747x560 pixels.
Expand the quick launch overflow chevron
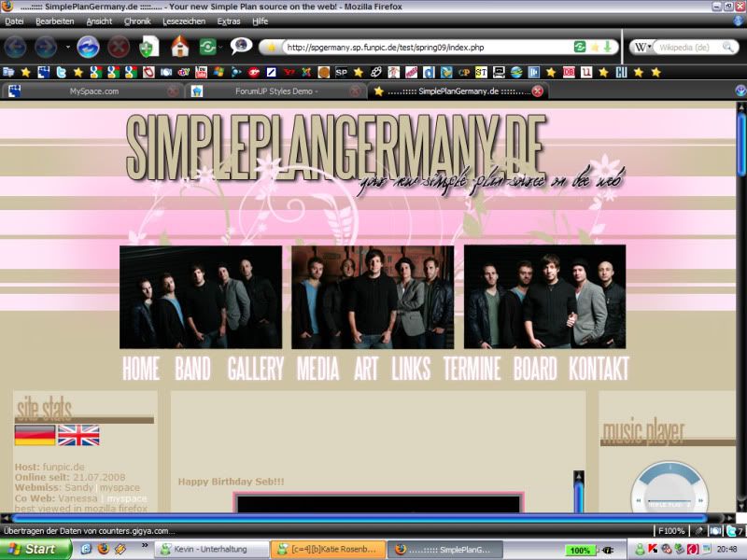click(145, 545)
